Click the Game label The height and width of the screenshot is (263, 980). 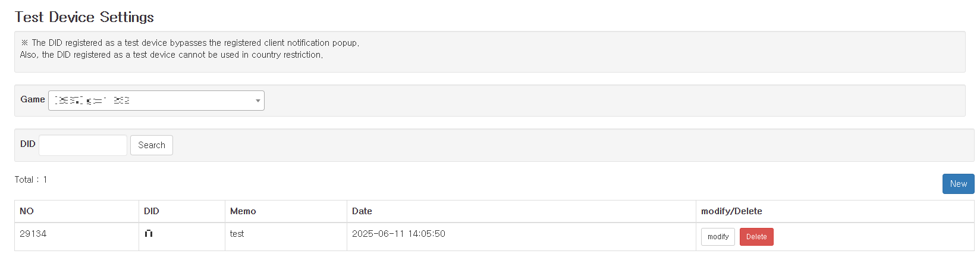(33, 99)
